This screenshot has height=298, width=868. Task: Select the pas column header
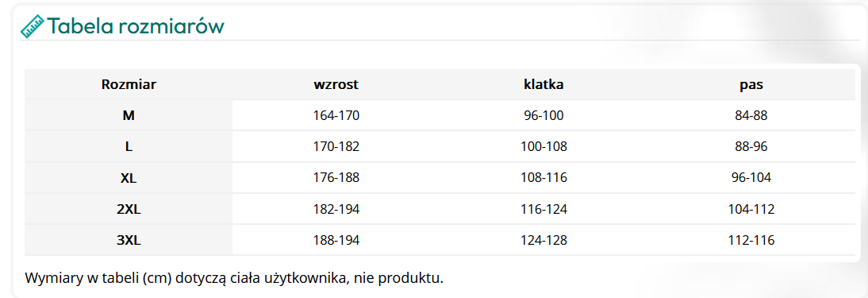[751, 85]
